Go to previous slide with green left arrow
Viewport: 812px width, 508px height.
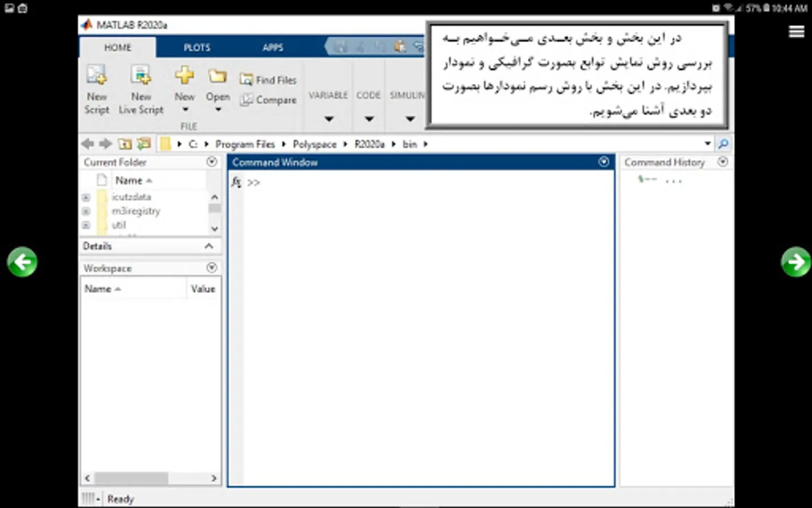point(22,261)
